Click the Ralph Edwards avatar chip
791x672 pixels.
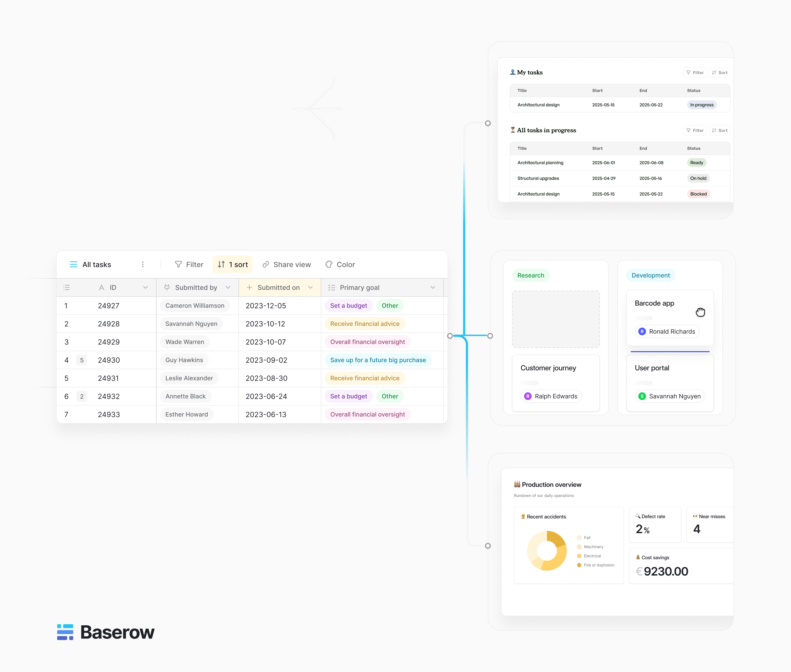[x=551, y=396]
